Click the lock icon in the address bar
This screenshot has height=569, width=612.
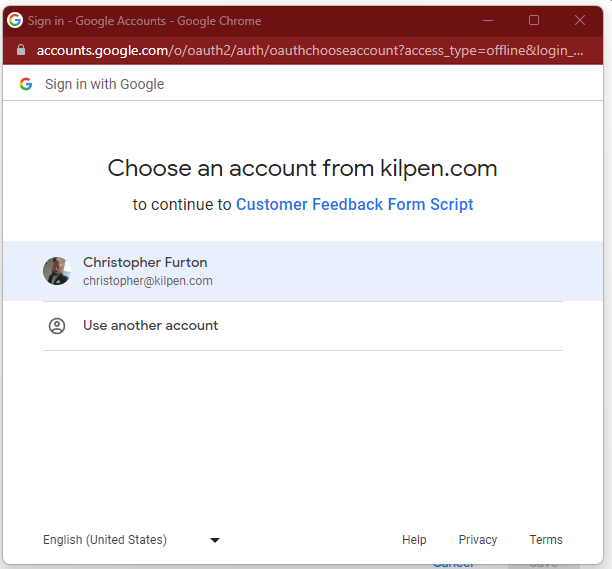pos(21,50)
